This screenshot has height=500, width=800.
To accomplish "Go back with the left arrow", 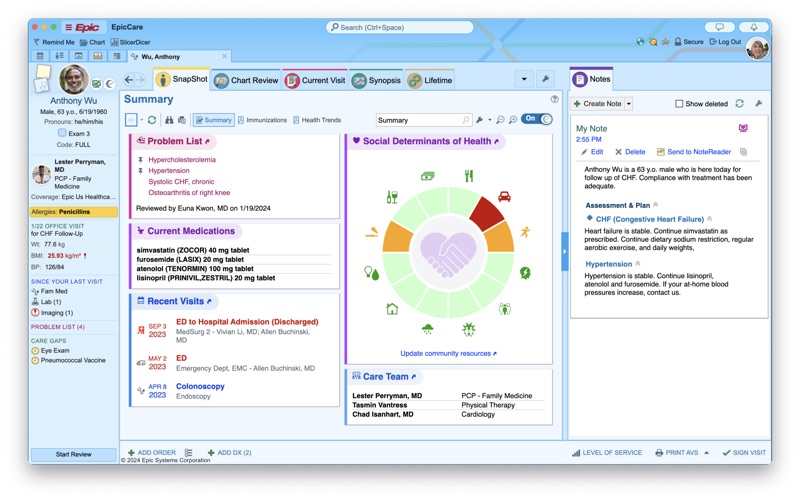I will pos(129,80).
